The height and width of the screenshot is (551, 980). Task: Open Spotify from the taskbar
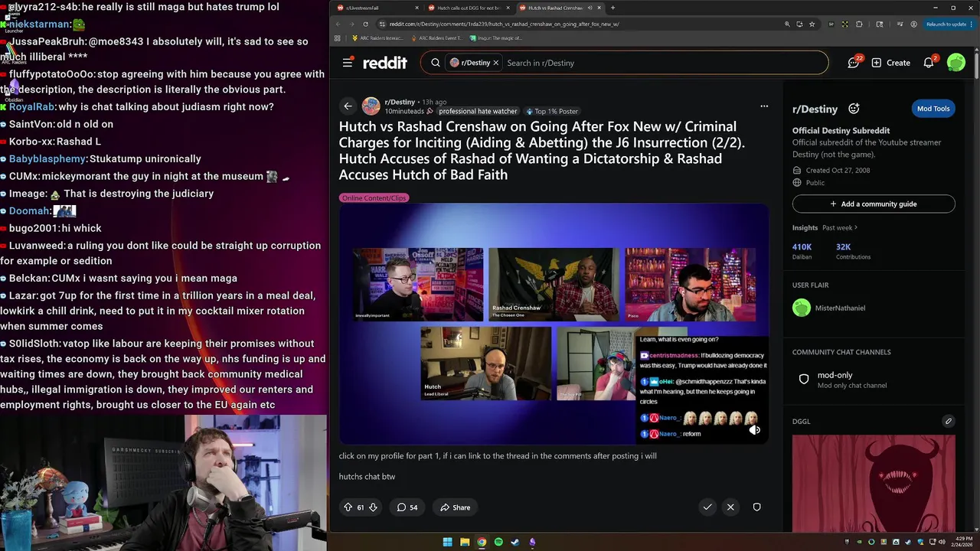coord(498,542)
